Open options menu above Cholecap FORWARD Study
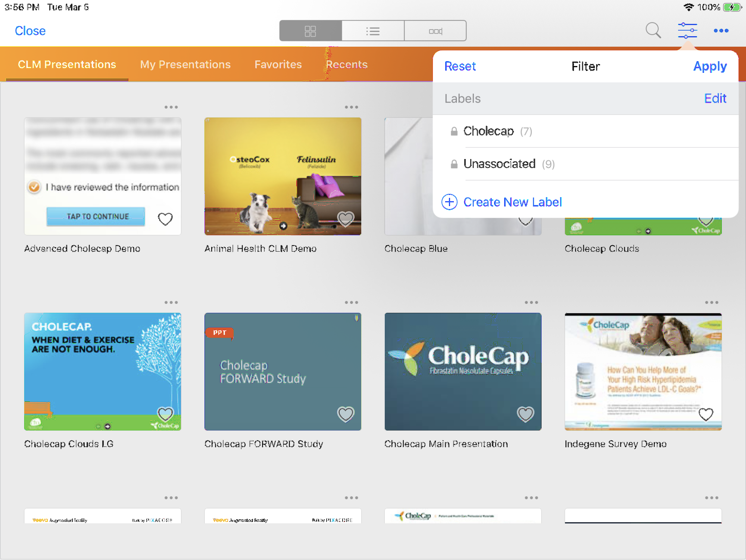Screen dimensions: 746x560 click(x=351, y=302)
